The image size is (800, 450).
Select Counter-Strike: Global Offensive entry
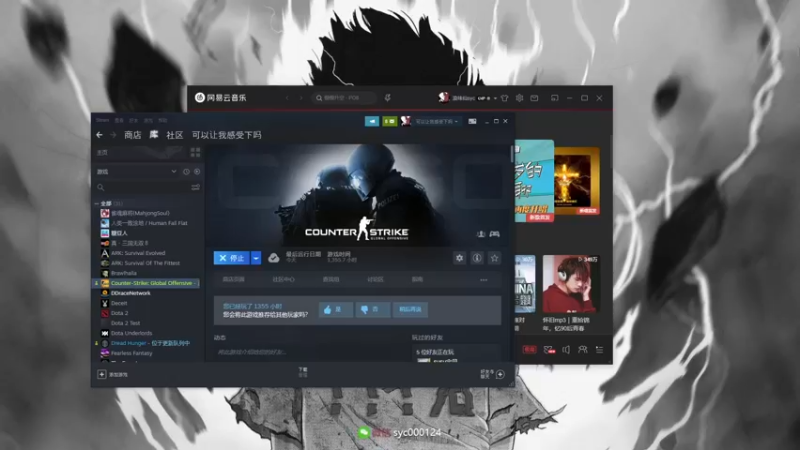tap(148, 283)
